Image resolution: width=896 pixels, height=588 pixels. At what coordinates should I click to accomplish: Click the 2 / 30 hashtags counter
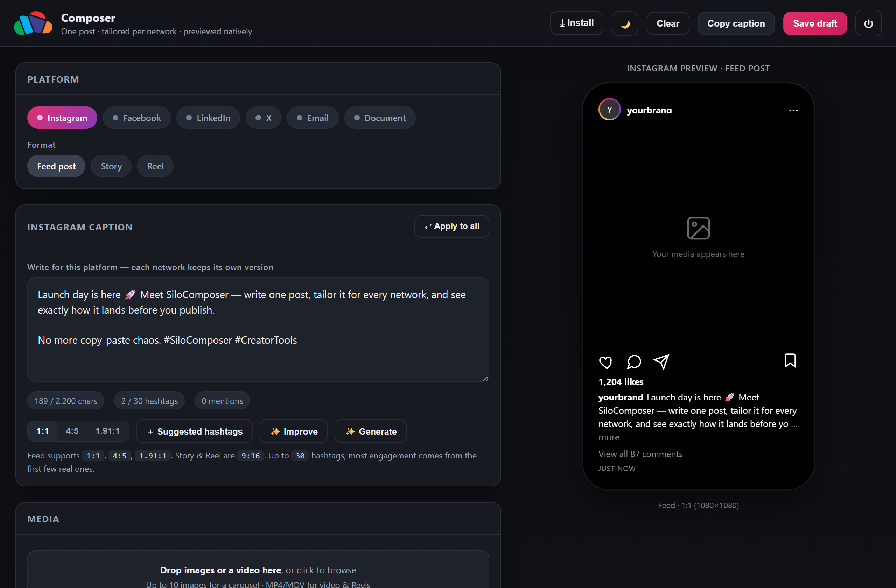point(149,401)
